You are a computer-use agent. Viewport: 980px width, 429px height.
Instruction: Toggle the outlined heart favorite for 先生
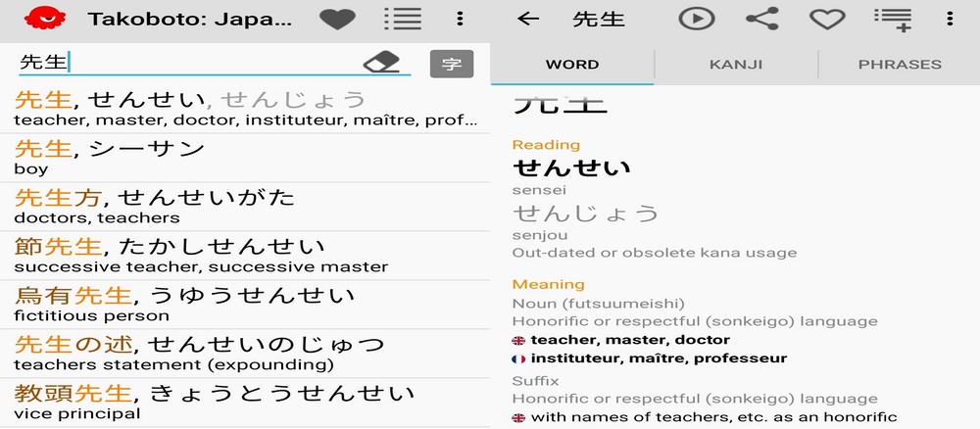pos(826,19)
